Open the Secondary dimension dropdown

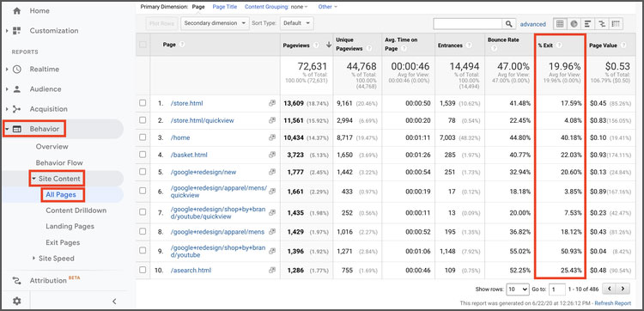click(216, 23)
